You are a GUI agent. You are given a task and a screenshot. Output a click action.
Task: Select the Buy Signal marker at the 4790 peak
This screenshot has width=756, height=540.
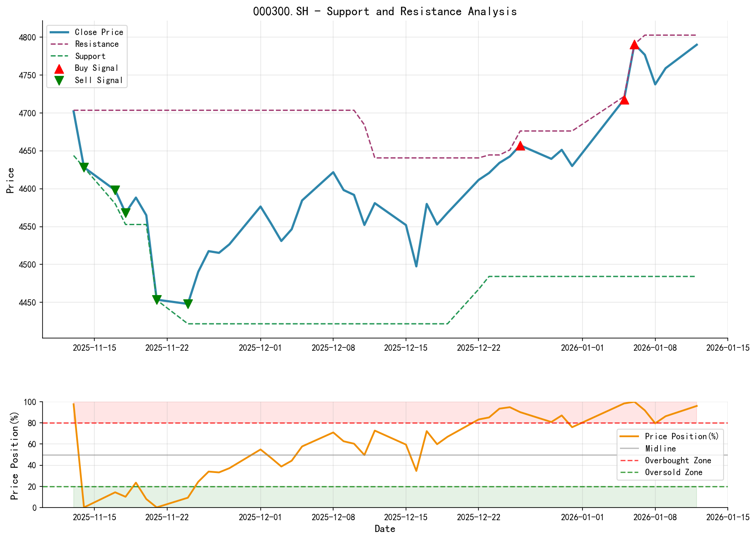[x=635, y=44]
